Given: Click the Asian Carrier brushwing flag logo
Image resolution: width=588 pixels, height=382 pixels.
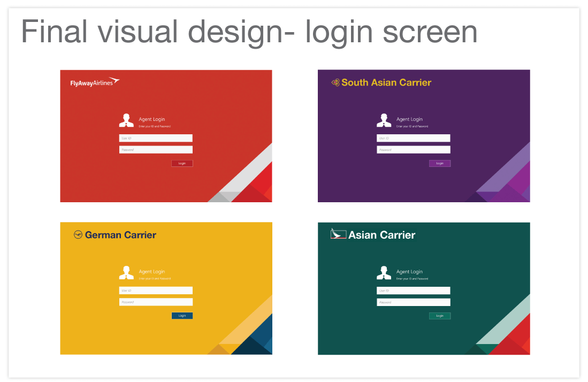Looking at the screenshot, I should pos(338,234).
